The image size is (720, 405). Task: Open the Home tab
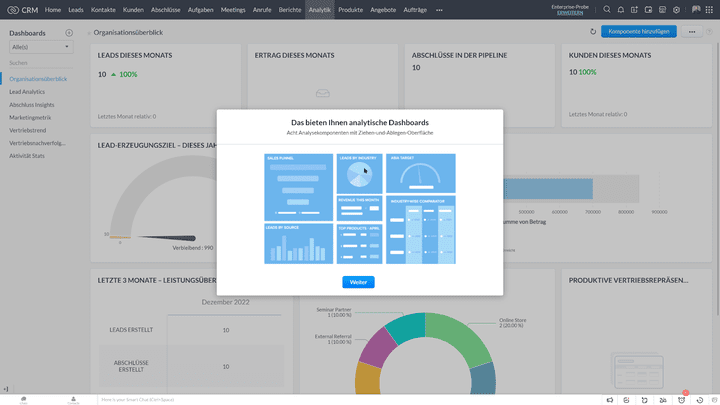[x=53, y=10]
